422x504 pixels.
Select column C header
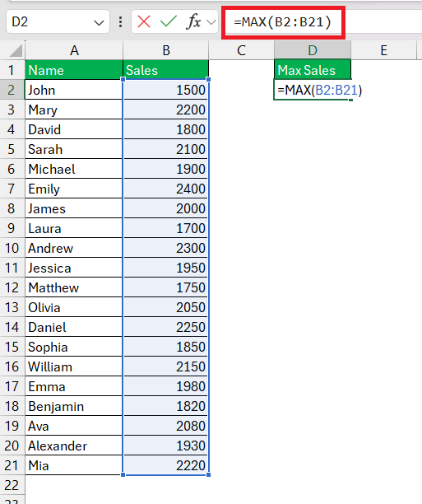(x=242, y=50)
